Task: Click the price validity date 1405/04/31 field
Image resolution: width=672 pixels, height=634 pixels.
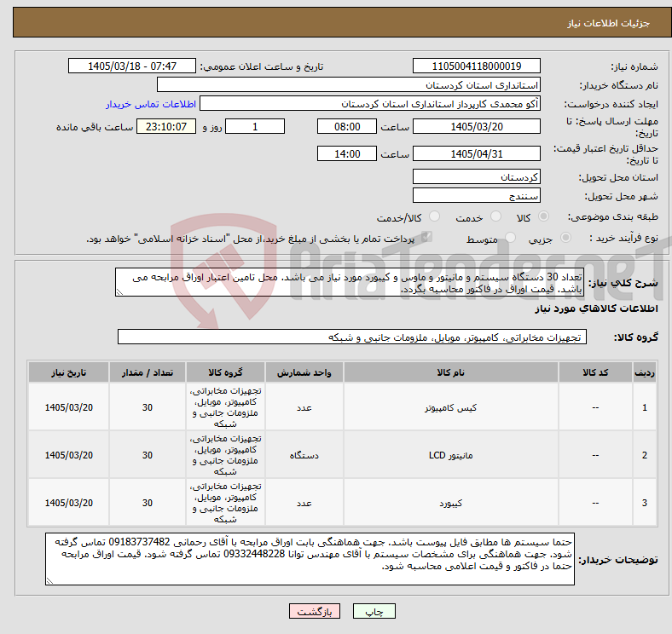Action: pyautogui.click(x=476, y=153)
